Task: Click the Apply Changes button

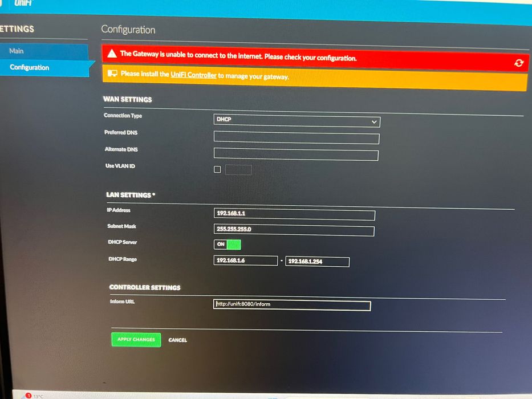Action: 136,339
